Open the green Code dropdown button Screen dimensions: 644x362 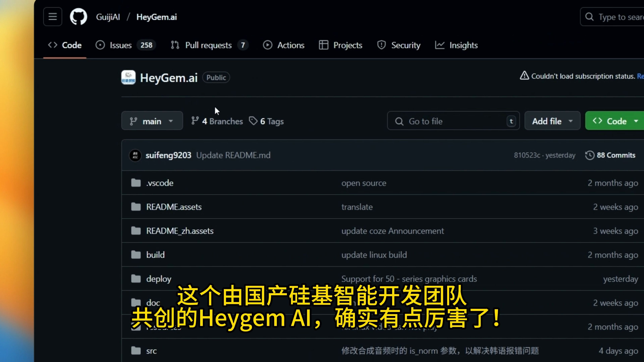614,121
